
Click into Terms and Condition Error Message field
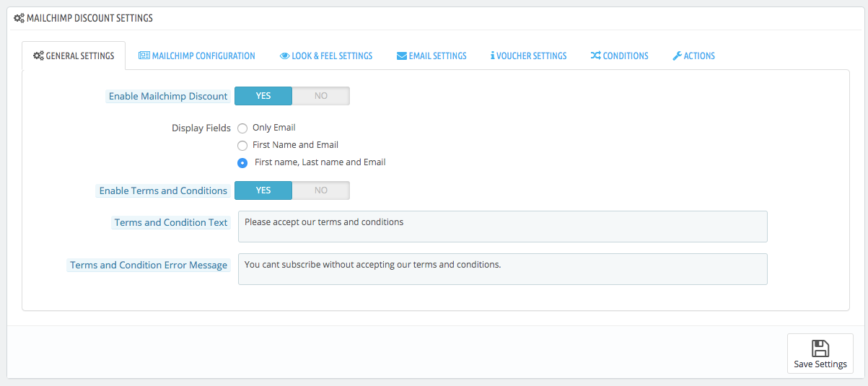pos(502,269)
